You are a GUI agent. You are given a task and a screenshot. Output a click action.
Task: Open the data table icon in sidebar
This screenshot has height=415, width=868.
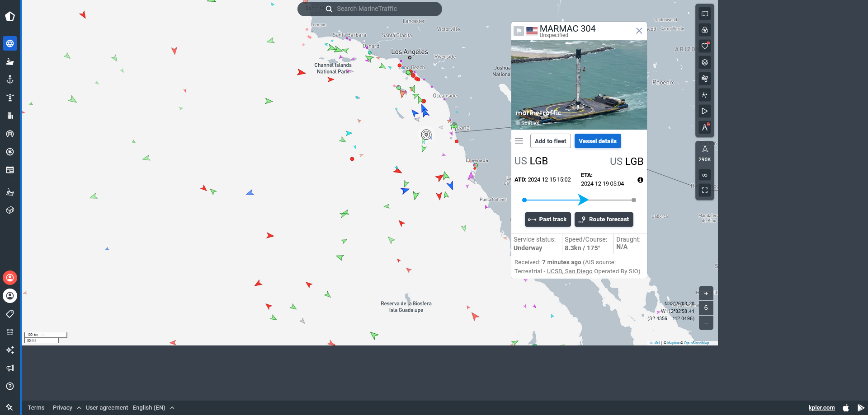coord(10,170)
